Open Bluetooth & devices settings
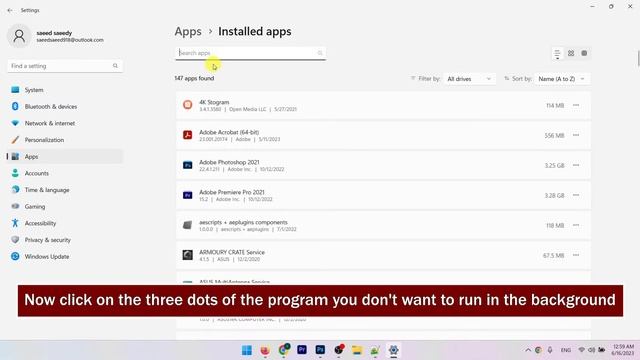 65,107
